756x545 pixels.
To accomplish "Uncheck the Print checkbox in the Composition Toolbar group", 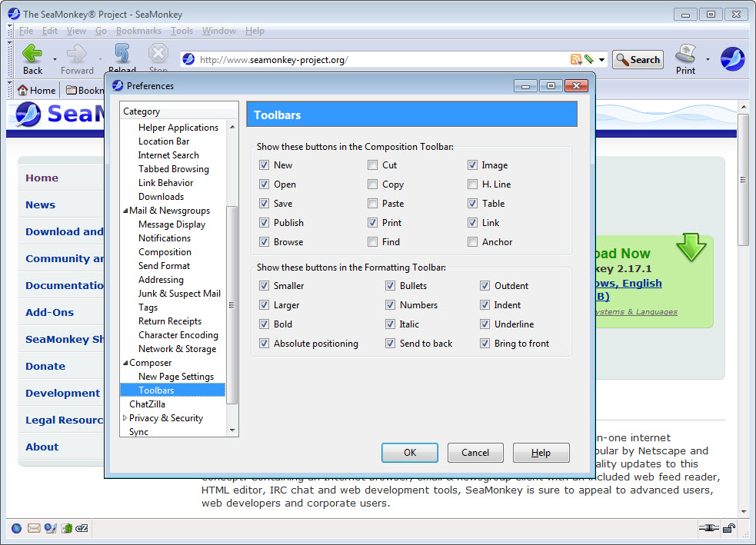I will coord(372,223).
